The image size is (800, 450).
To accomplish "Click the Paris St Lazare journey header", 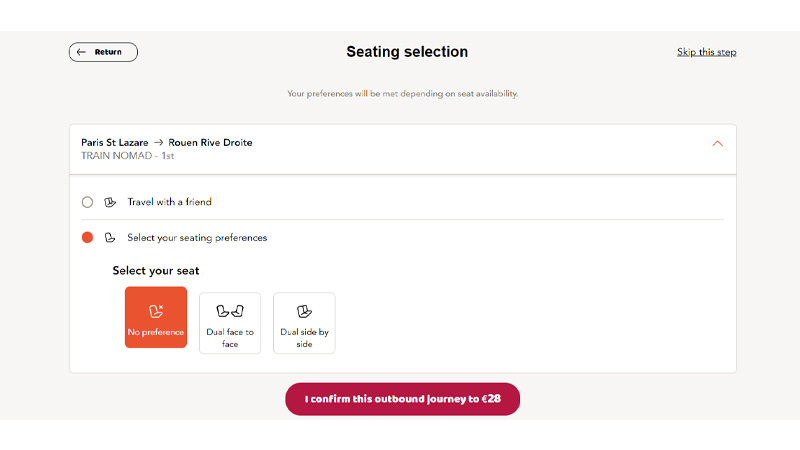I will [167, 142].
